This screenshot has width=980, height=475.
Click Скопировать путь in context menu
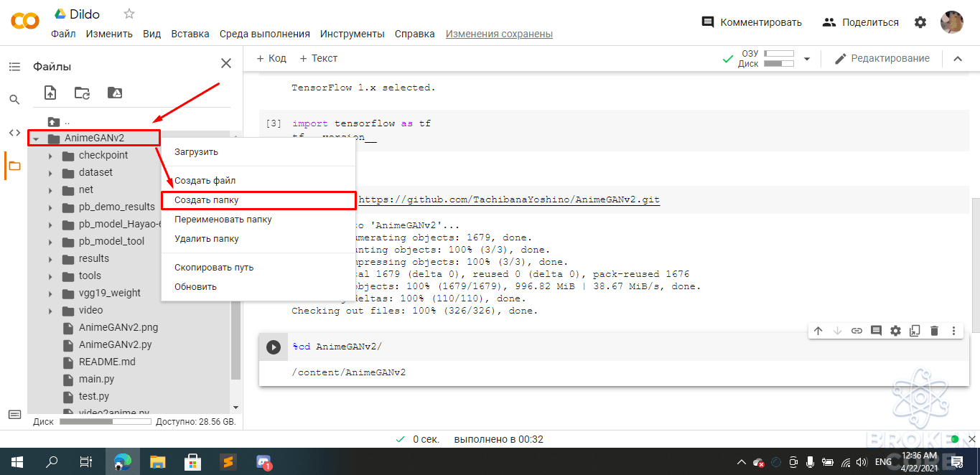[x=258, y=268]
